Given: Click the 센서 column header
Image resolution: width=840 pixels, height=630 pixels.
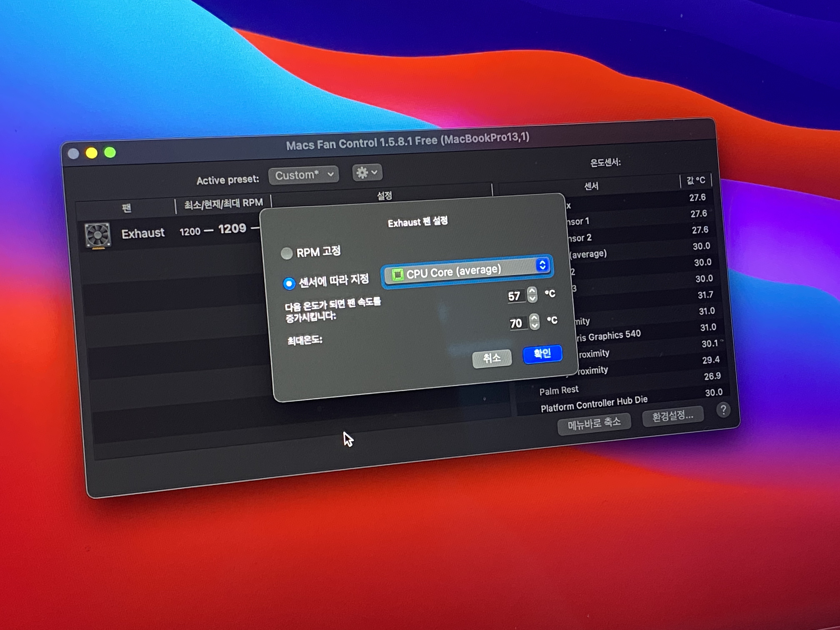Looking at the screenshot, I should (x=591, y=186).
